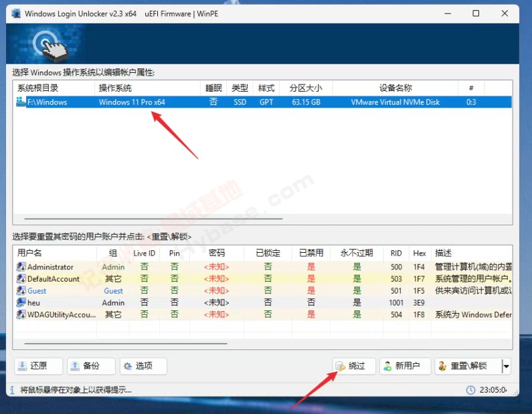Click the 样式 column header
This screenshot has height=414, width=532.
(266, 88)
